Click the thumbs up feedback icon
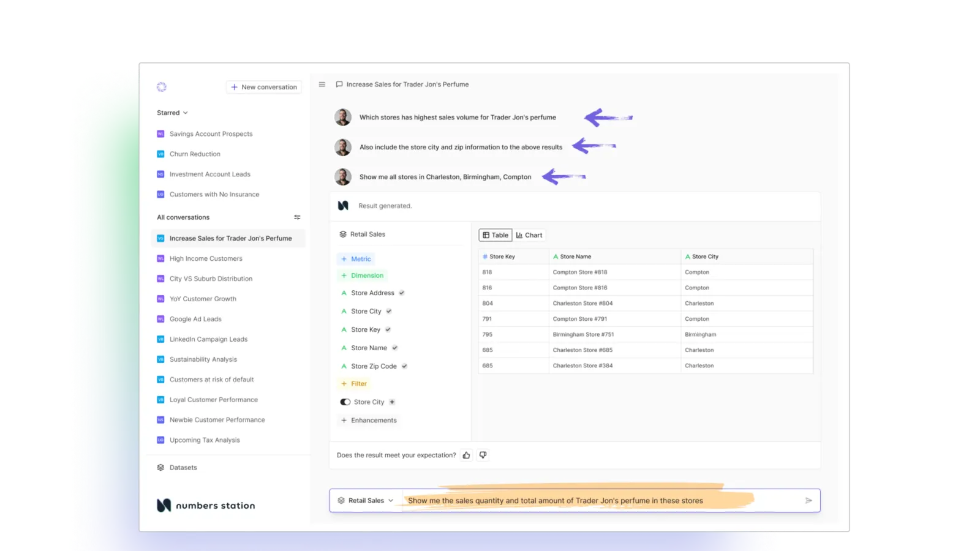Screen dimensions: 980x551 pyautogui.click(x=467, y=455)
